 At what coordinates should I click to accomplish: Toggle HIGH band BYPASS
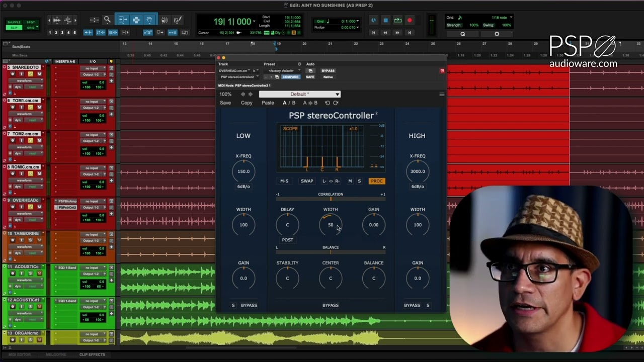click(412, 305)
